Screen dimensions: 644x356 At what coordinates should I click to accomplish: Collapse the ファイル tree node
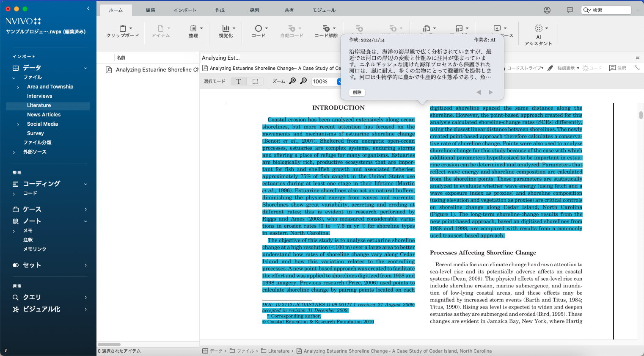point(14,78)
